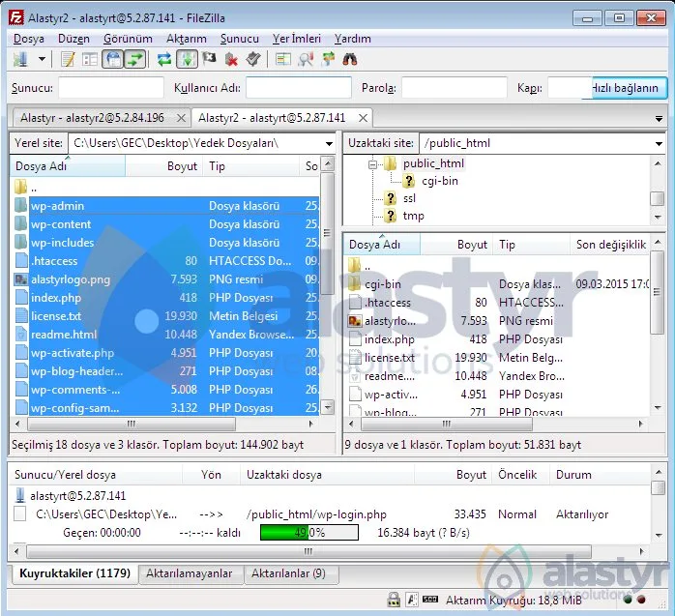Sort remote files by Dosya Adı column

(x=382, y=245)
